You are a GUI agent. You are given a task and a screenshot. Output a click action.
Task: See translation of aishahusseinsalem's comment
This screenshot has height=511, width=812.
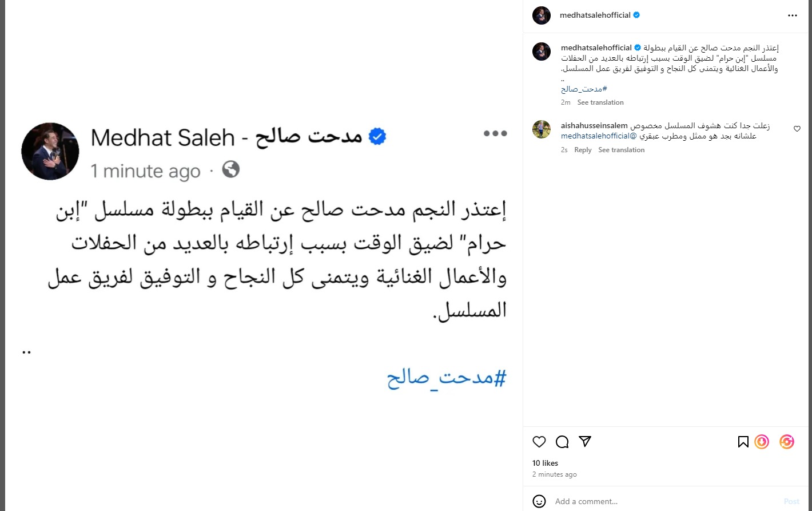coord(621,150)
